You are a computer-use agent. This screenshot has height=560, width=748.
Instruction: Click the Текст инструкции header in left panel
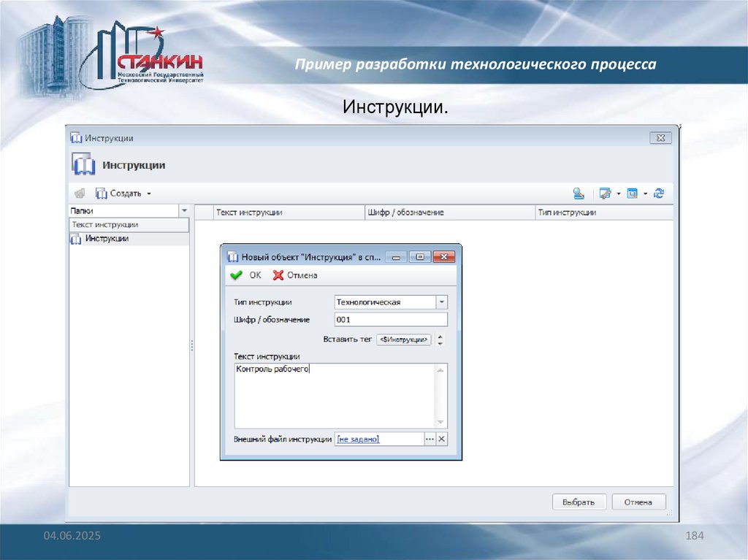(x=129, y=225)
